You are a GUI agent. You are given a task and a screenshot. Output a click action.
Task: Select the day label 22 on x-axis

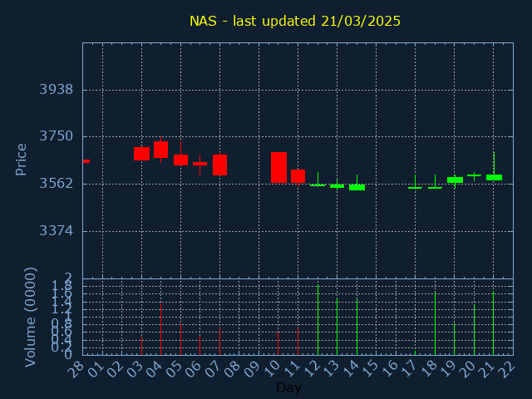click(507, 368)
